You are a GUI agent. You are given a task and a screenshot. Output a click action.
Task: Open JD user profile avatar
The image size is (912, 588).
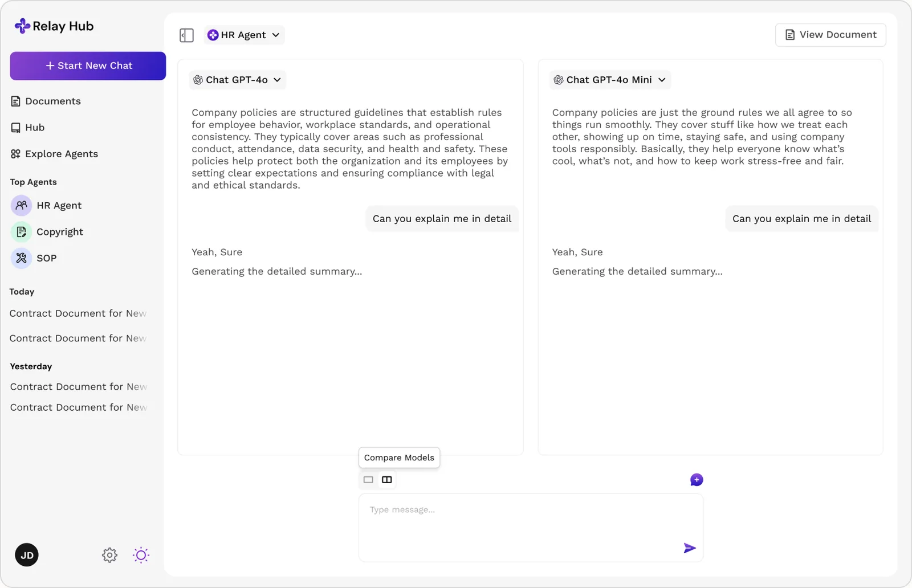27,555
